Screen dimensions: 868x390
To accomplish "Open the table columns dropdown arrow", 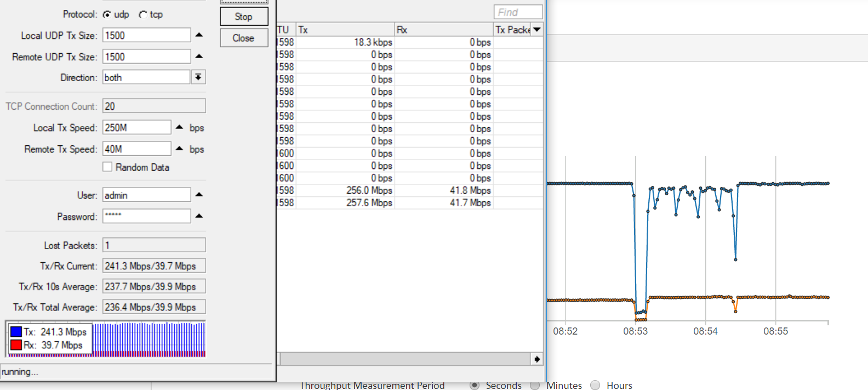I will point(537,30).
